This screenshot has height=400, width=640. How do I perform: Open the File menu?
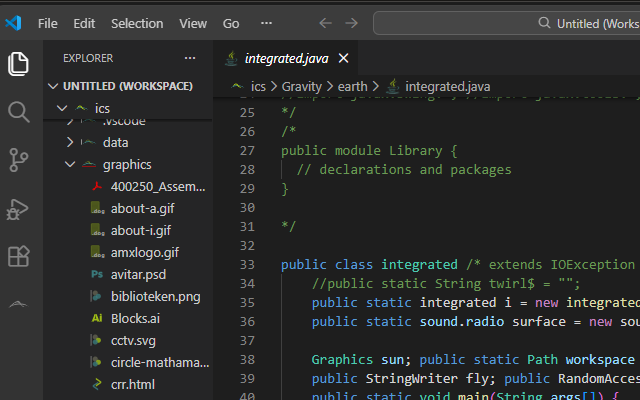coord(48,24)
